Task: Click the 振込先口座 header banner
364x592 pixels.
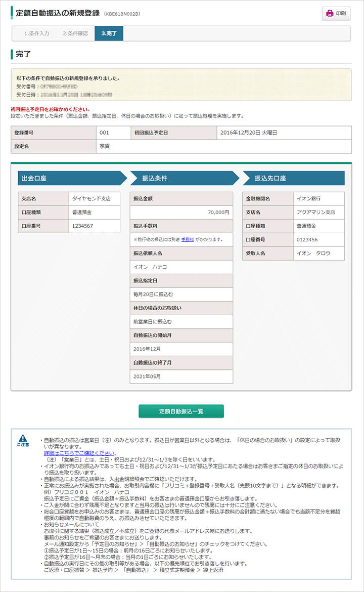Action: (293, 178)
